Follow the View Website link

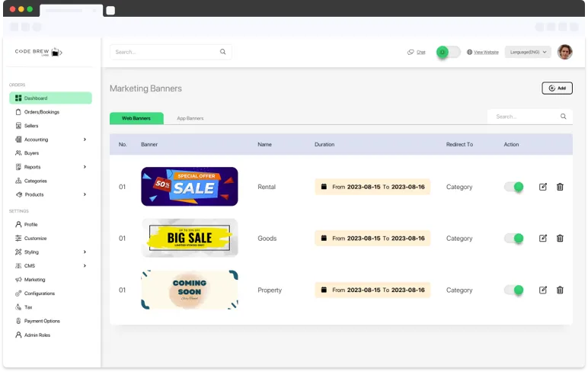tap(486, 52)
